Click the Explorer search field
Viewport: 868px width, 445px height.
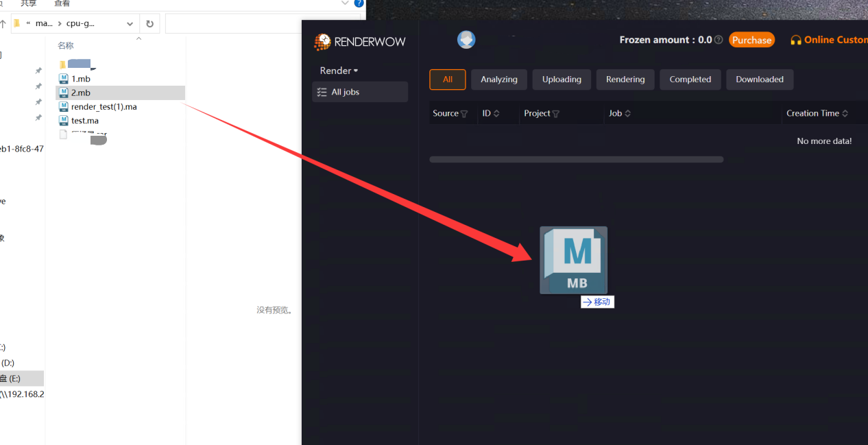coord(263,23)
